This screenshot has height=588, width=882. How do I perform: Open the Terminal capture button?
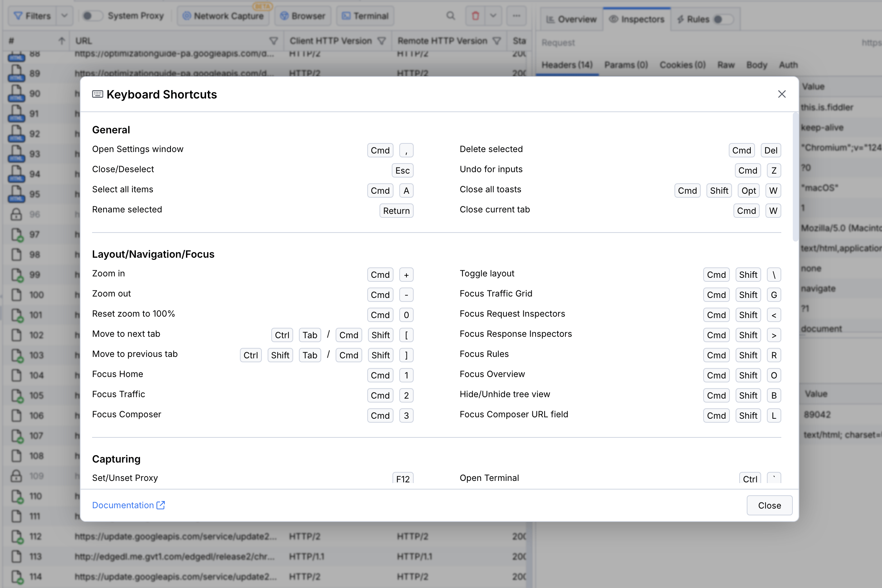pos(365,16)
